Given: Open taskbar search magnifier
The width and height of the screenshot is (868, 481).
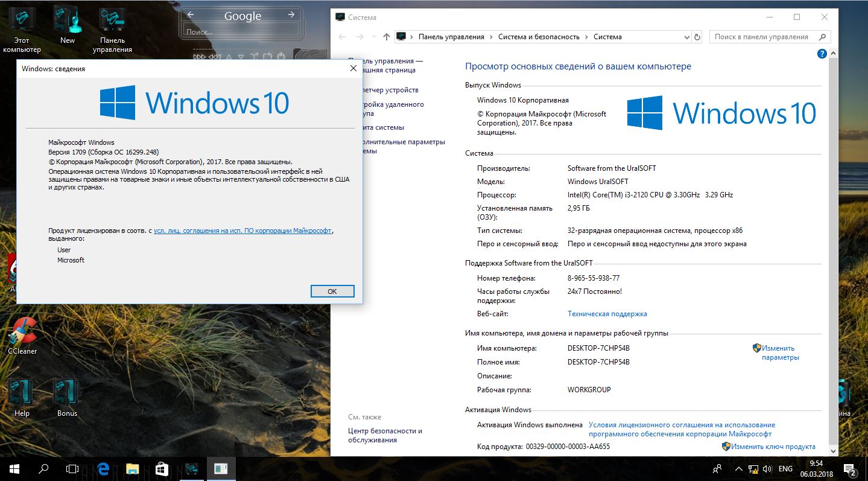Looking at the screenshot, I should pos(43,468).
